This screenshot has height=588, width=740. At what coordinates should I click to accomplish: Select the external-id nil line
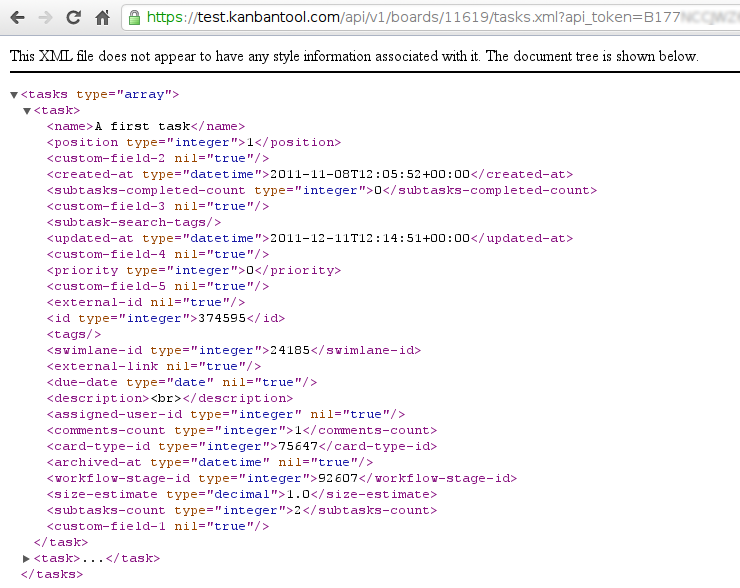pyautogui.click(x=146, y=303)
